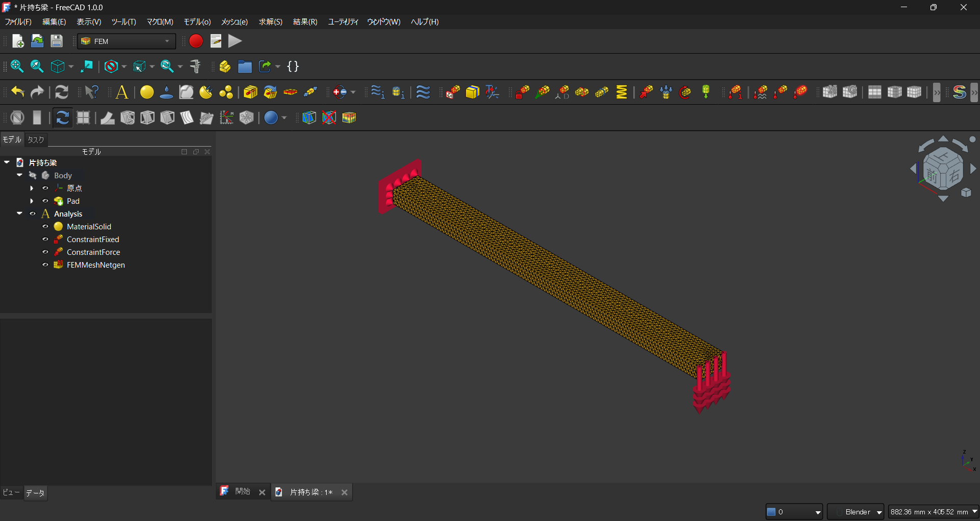This screenshot has height=521, width=980.
Task: Select MaterialSolid in the model tree
Action: (89, 227)
